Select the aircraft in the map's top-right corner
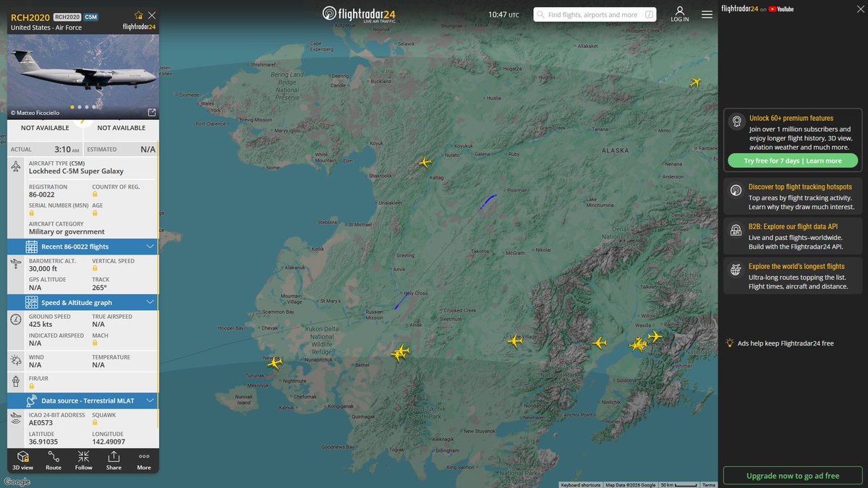868x488 pixels. click(696, 82)
